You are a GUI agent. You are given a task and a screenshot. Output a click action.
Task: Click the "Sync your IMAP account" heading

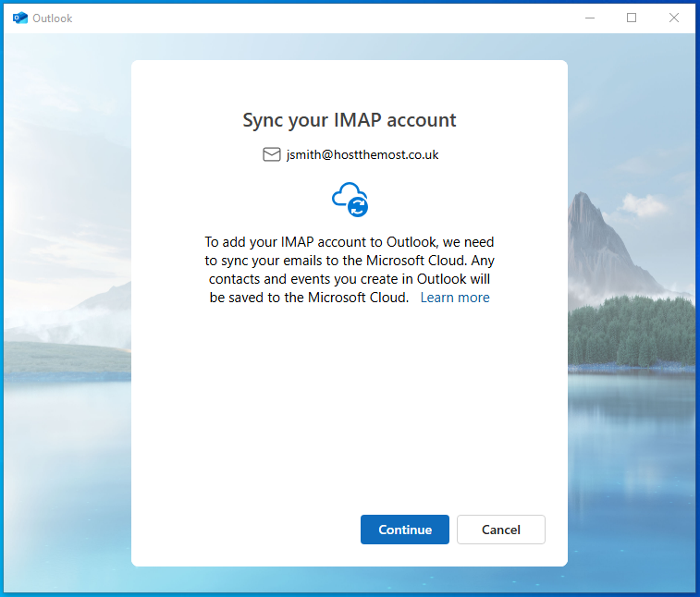[x=349, y=120]
